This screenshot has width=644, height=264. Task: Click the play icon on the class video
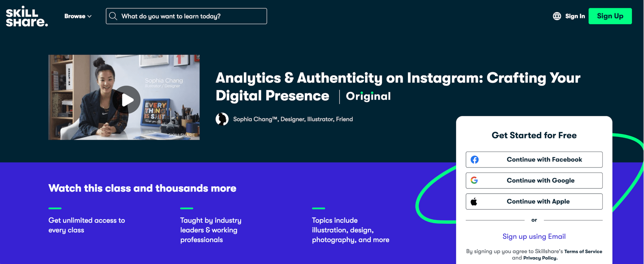point(127,99)
